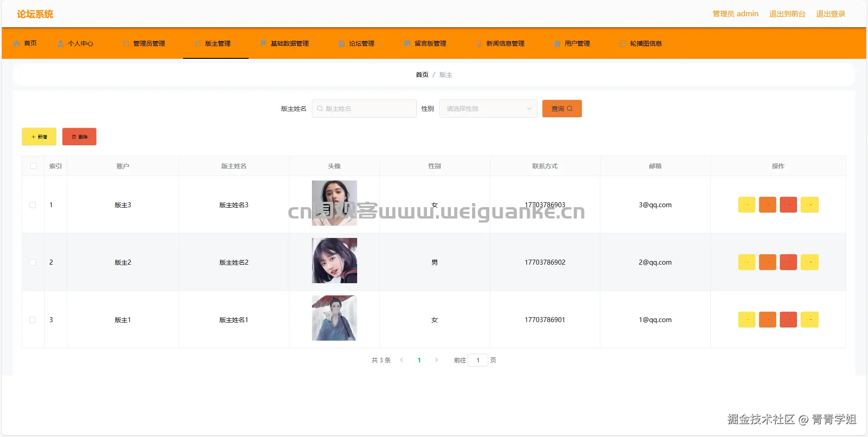Click the 管理员 admin label
The width and height of the screenshot is (868, 437).
(736, 14)
